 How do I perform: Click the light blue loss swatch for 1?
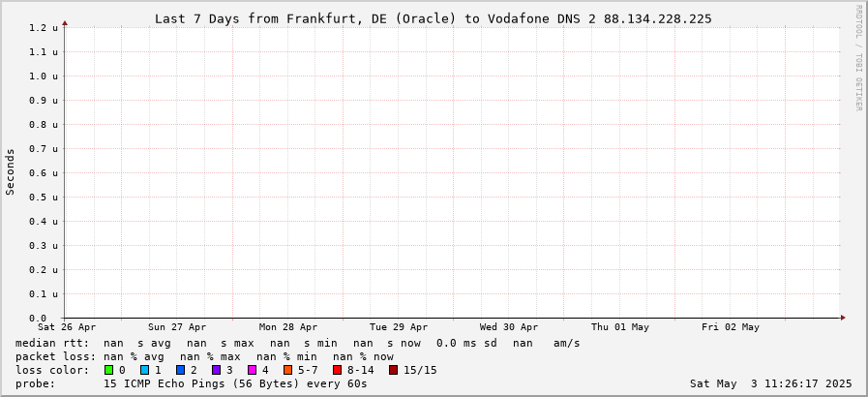click(x=144, y=370)
